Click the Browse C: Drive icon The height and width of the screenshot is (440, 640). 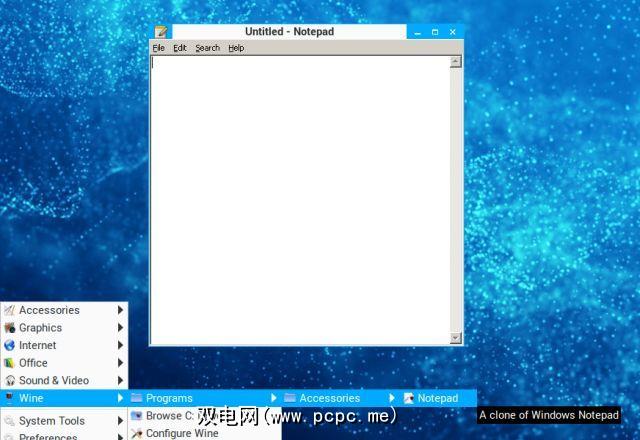(136, 416)
